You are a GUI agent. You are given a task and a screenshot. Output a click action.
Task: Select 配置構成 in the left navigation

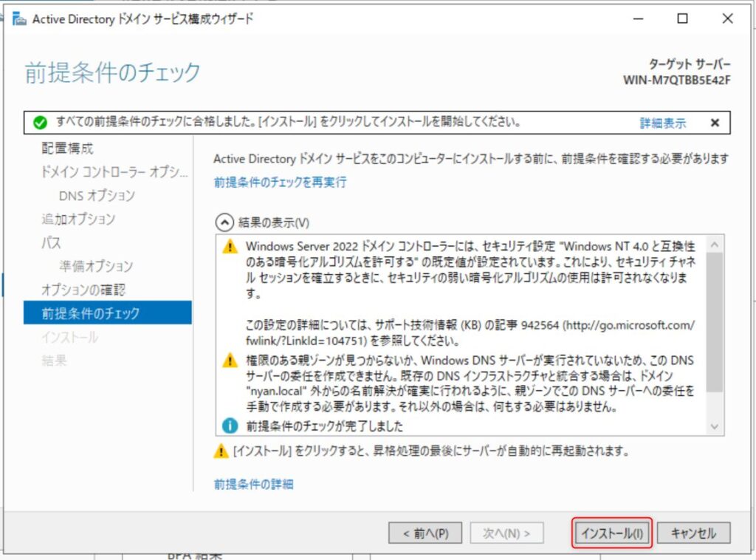click(67, 148)
